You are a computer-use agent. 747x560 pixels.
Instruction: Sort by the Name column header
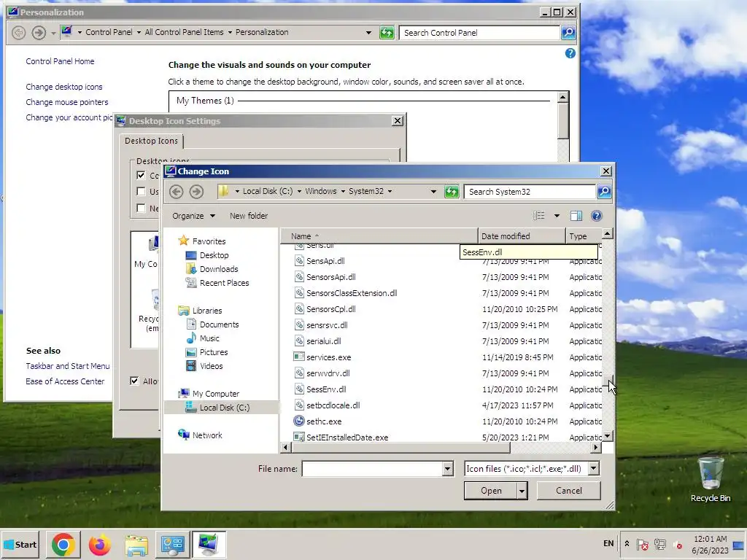click(379, 236)
